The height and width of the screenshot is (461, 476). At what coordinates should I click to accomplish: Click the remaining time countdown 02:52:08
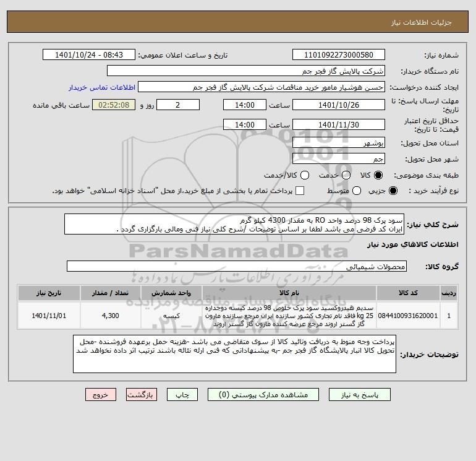click(x=114, y=105)
